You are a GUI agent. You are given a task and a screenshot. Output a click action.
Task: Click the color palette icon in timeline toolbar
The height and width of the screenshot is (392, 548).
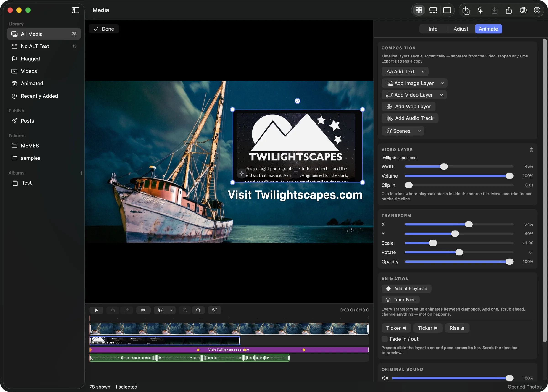click(214, 310)
